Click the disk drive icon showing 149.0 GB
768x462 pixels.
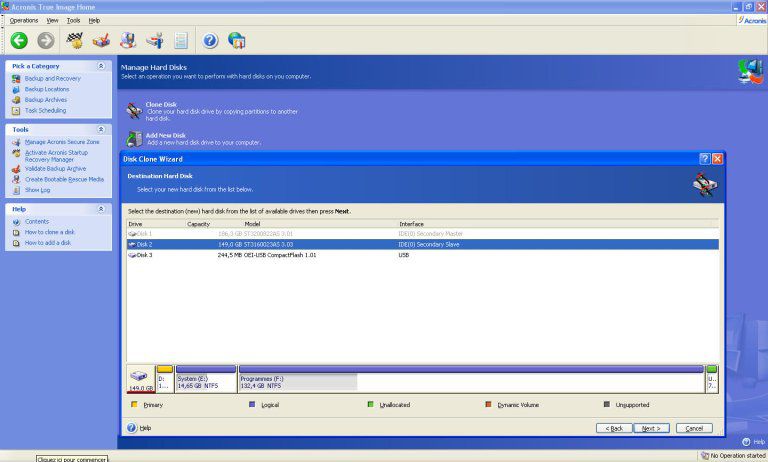pyautogui.click(x=141, y=379)
